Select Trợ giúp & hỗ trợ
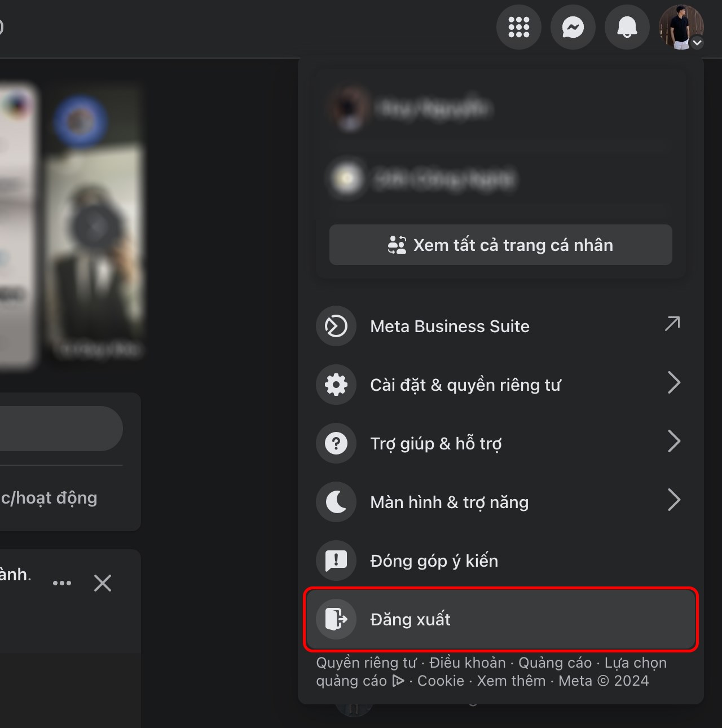722x728 pixels. (x=501, y=443)
